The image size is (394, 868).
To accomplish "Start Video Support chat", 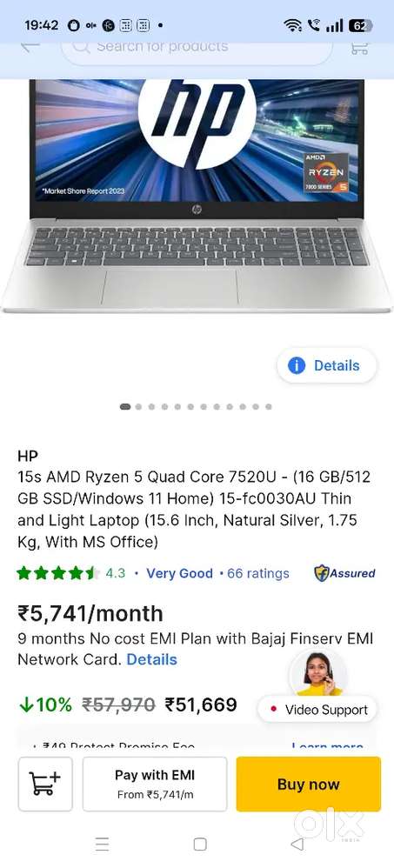I will click(317, 709).
